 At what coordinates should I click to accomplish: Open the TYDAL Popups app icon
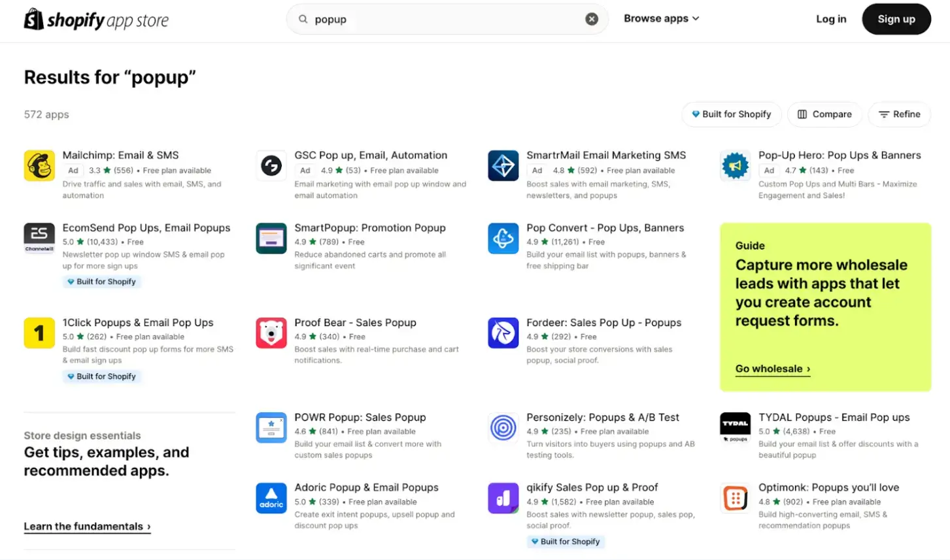pos(734,427)
